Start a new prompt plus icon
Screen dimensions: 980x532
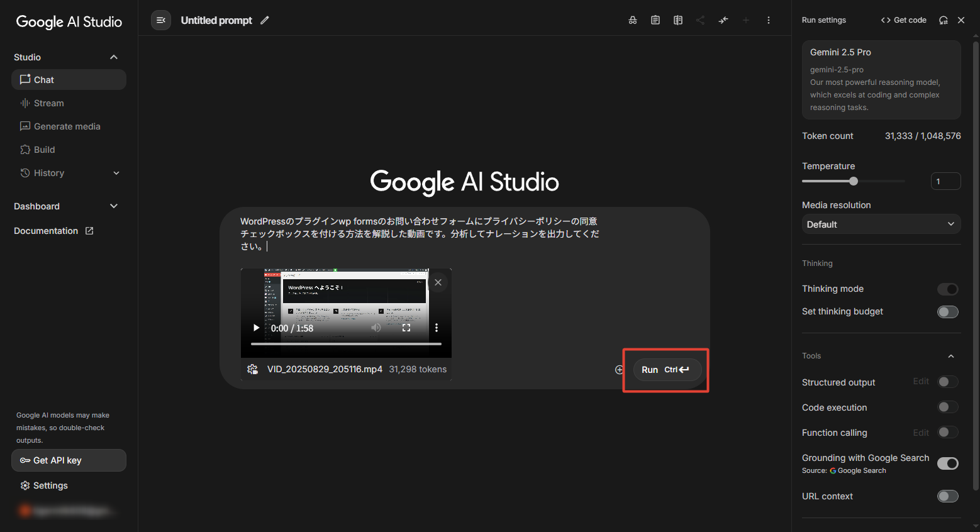point(746,20)
